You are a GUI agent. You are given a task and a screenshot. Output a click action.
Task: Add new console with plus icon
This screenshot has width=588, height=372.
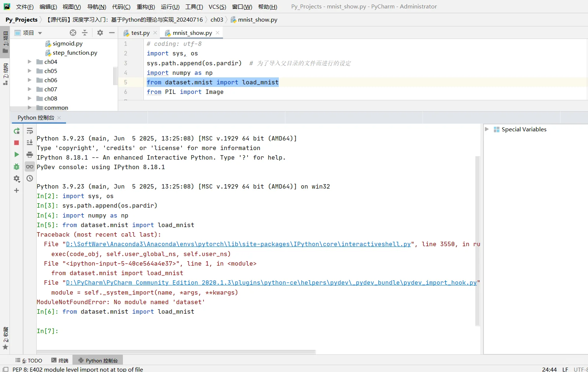17,190
